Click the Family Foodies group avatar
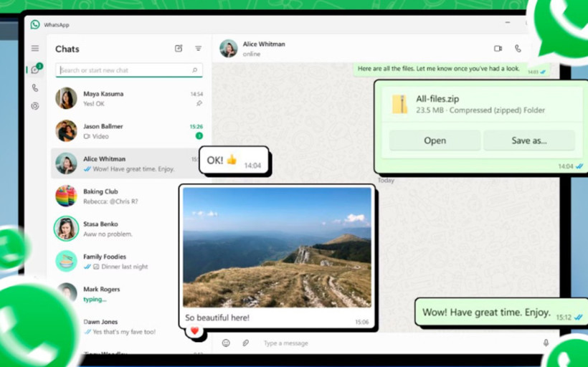 [x=67, y=261]
